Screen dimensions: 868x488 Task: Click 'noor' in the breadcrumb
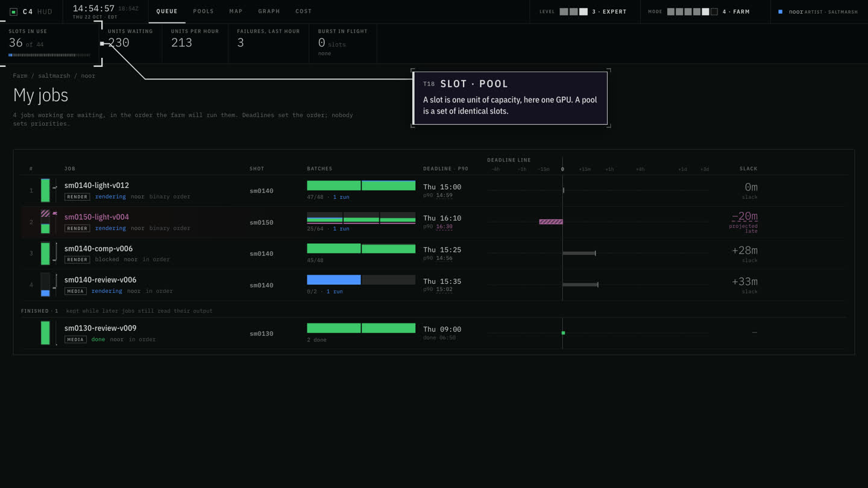tap(88, 76)
